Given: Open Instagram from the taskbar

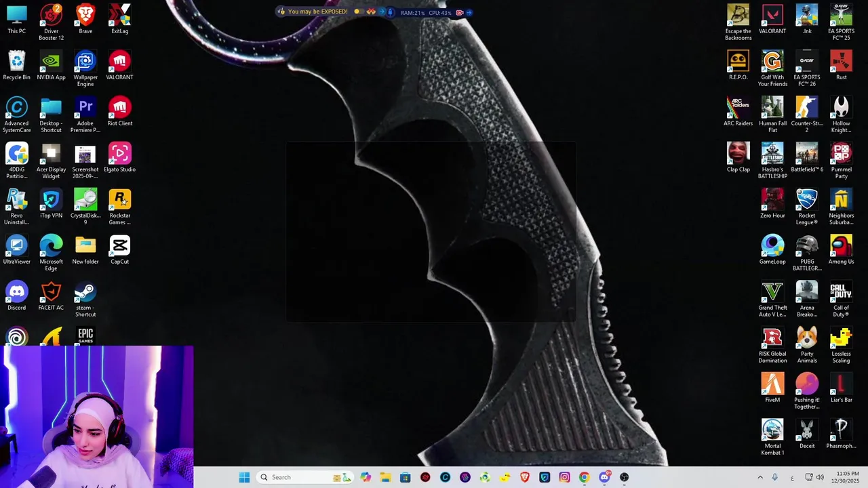Looking at the screenshot, I should pos(564,477).
